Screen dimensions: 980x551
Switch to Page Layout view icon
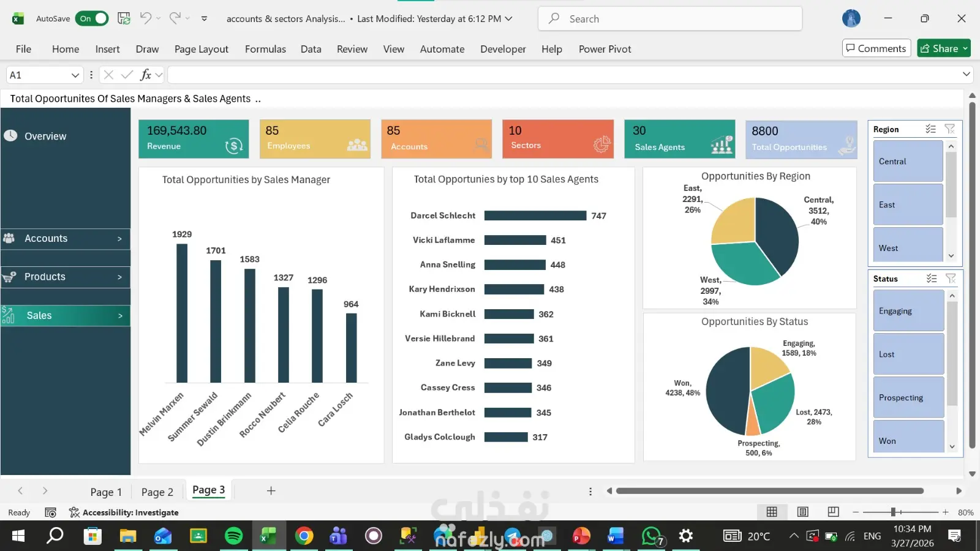(803, 512)
